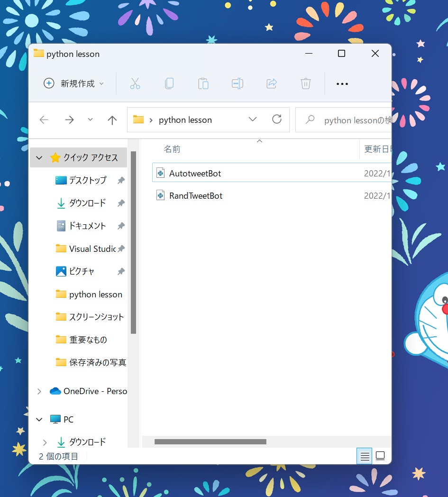
Task: Select python lesson in the breadcrumb path
Action: (x=185, y=120)
